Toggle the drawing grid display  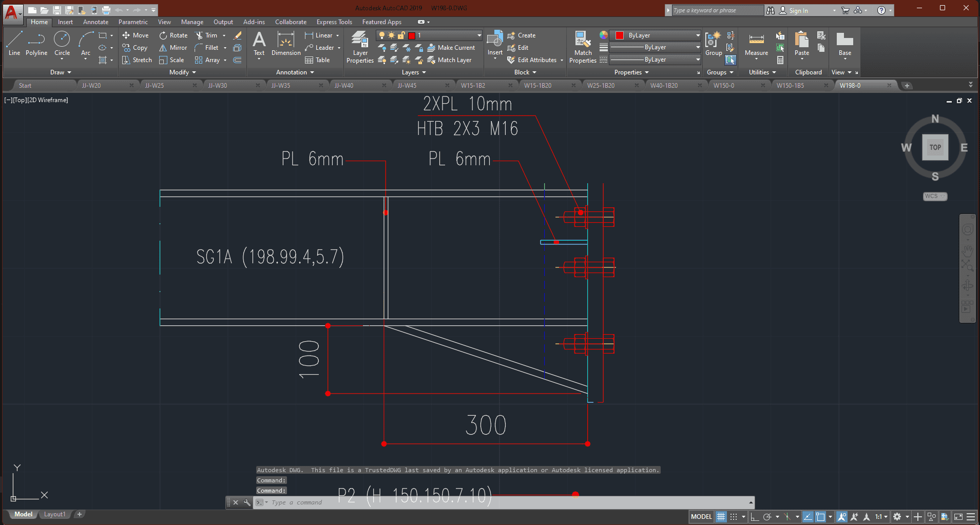(721, 517)
